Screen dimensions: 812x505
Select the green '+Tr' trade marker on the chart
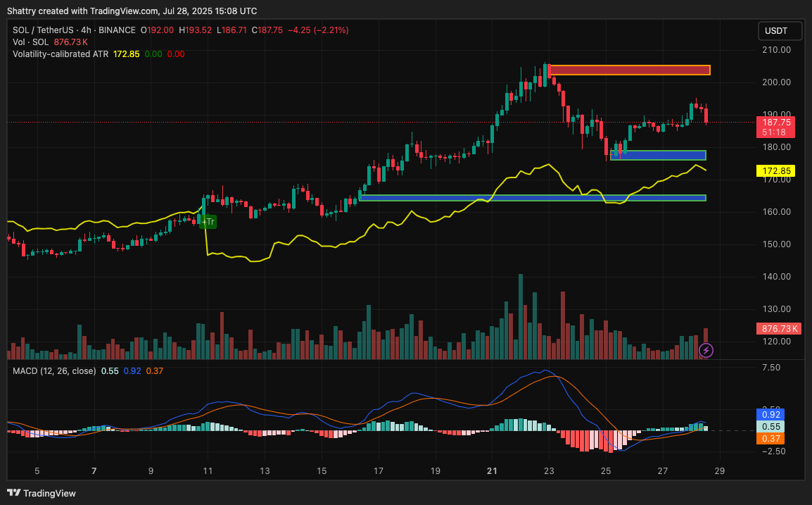[x=208, y=221]
